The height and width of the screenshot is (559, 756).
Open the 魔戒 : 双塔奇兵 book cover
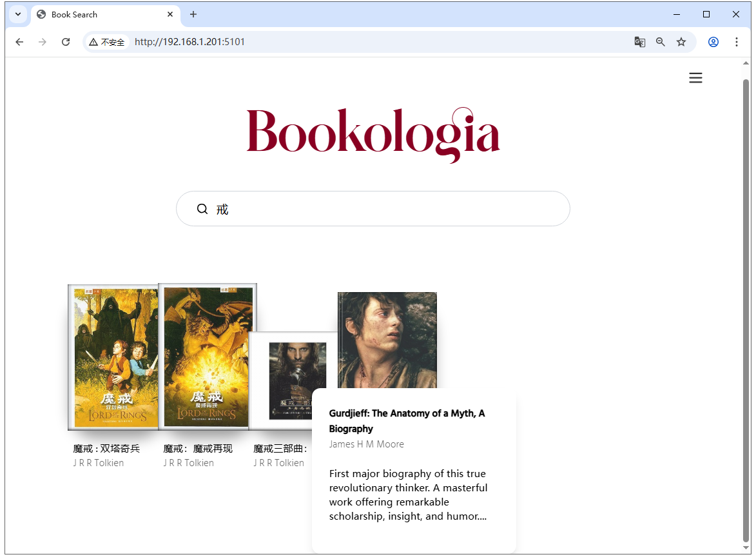[113, 357]
